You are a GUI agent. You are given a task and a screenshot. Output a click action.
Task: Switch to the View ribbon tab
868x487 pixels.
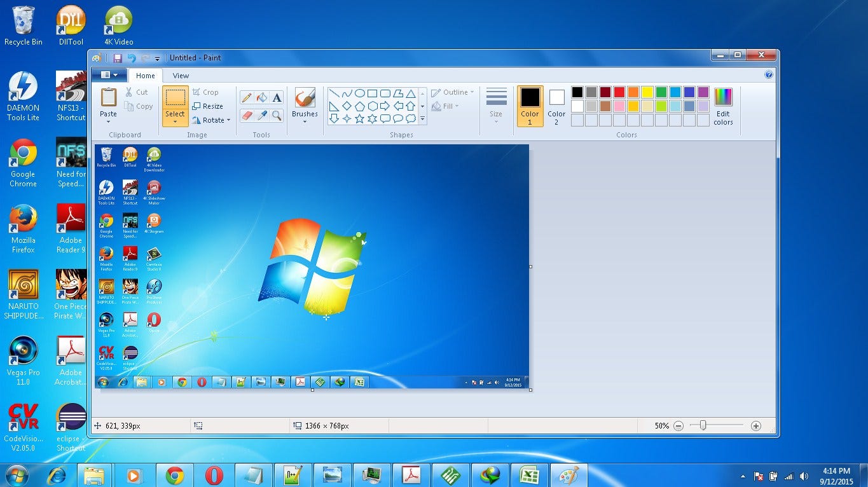coord(181,76)
